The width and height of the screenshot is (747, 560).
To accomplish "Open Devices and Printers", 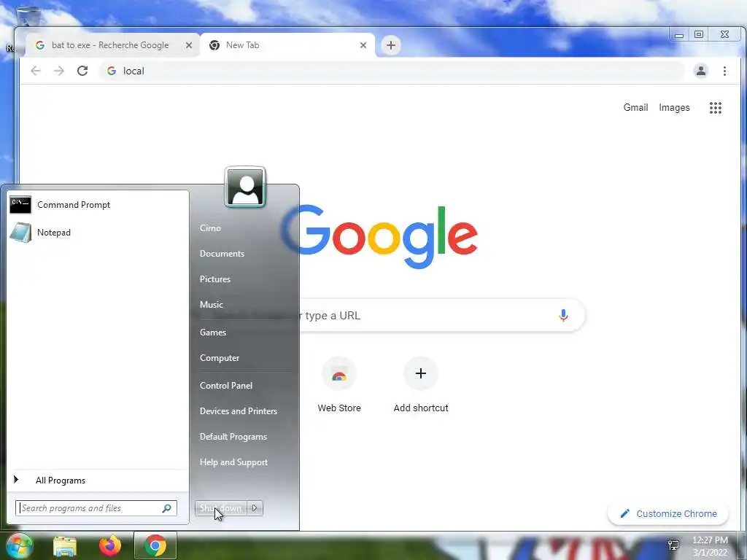I will click(x=239, y=411).
